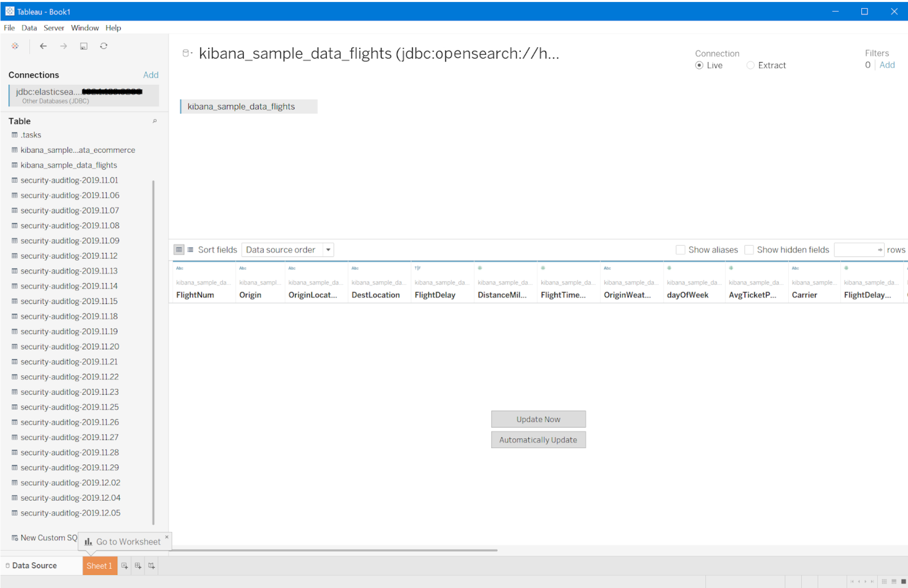Close the Go to Worksheet tooltip
This screenshot has width=908, height=588.
[x=167, y=537]
